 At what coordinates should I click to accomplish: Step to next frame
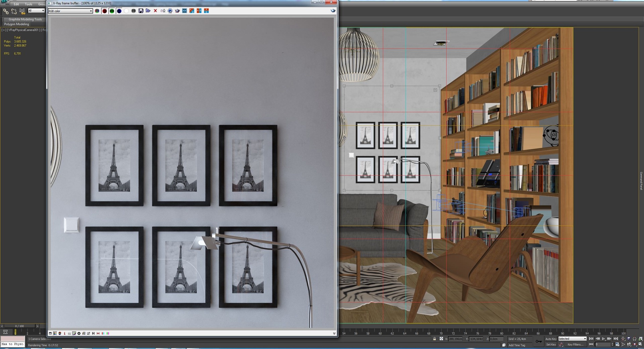coord(609,339)
